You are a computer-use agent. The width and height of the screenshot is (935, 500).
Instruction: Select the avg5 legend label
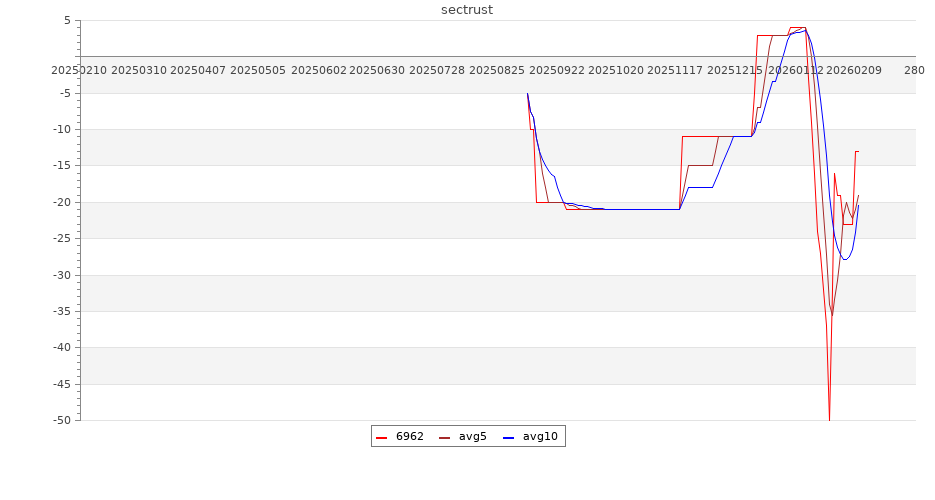(x=472, y=436)
